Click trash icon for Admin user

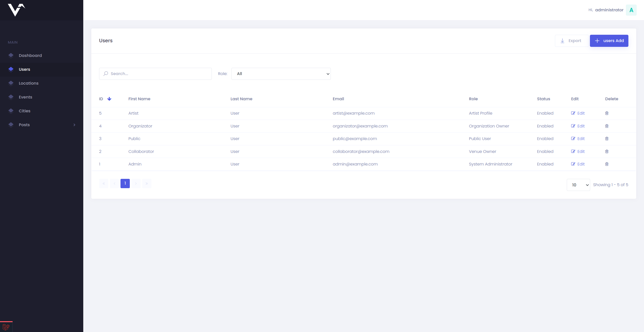pos(607,164)
